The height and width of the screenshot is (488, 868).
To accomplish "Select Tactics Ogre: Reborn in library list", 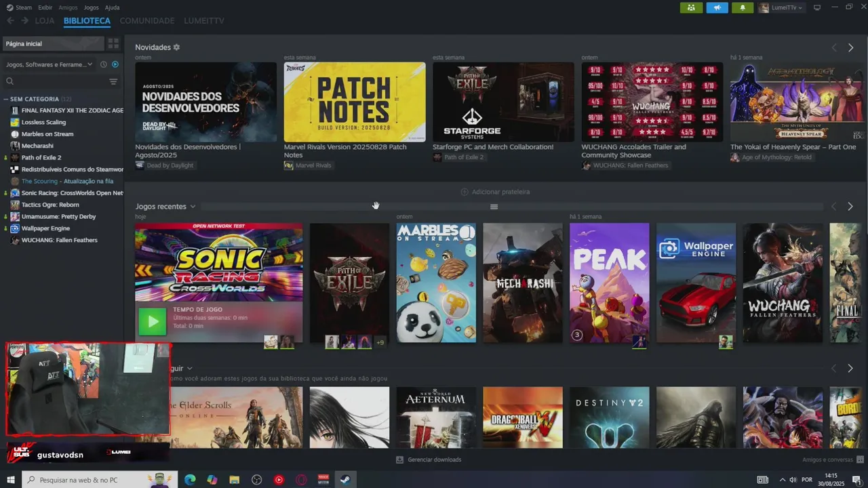I will pyautogui.click(x=50, y=205).
